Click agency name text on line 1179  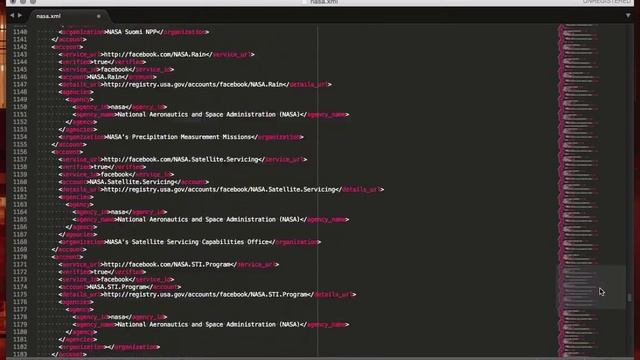(x=208, y=324)
